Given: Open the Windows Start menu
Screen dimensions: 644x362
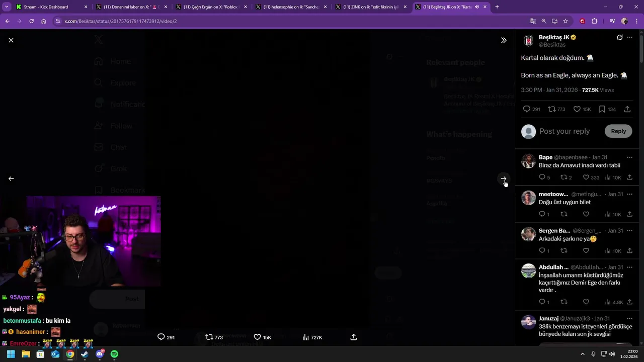Looking at the screenshot, I should [x=11, y=354].
